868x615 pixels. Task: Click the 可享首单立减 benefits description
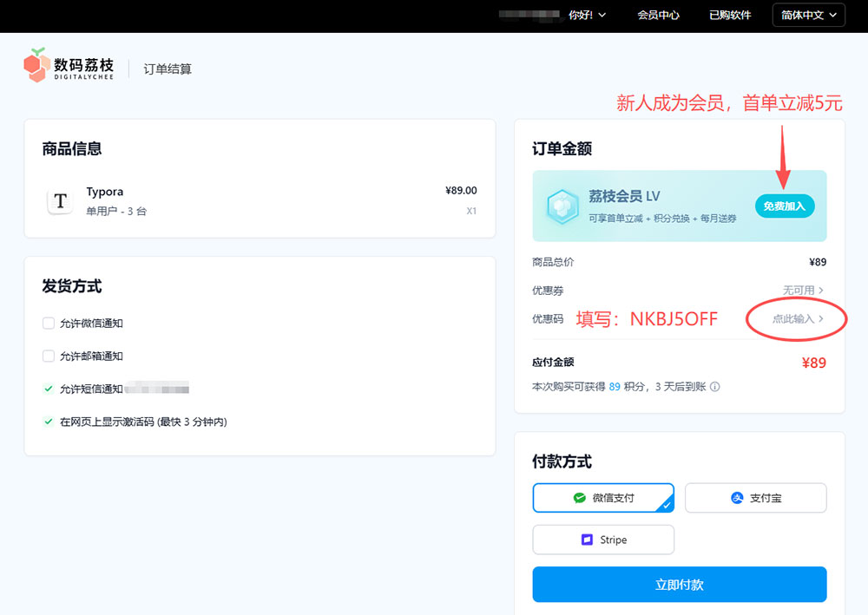point(662,219)
